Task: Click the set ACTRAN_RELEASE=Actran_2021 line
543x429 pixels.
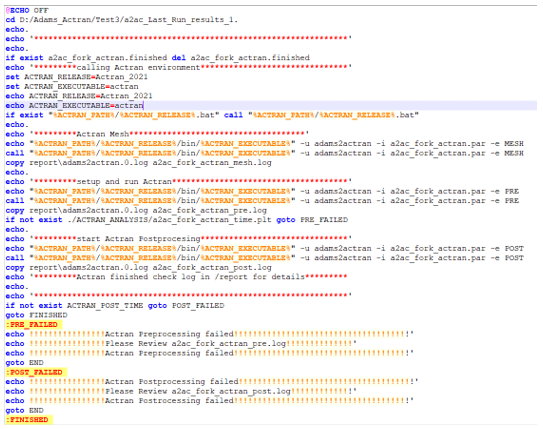Action: click(77, 77)
